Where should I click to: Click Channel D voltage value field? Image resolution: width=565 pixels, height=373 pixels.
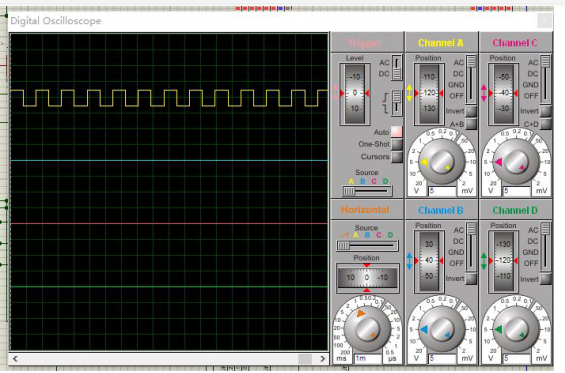[x=517, y=358]
